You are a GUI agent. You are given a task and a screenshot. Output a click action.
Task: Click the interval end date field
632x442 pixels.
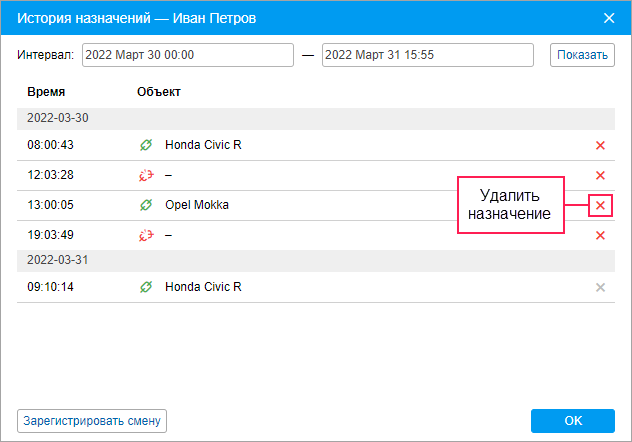tap(431, 55)
